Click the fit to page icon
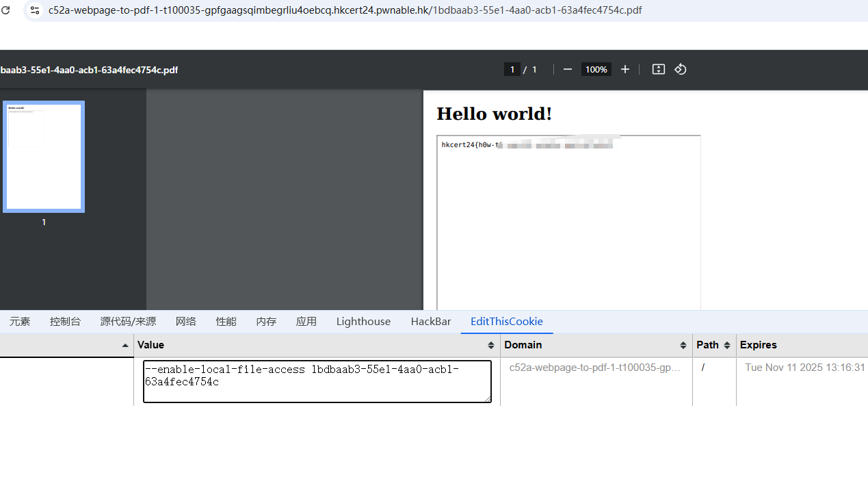This screenshot has height=501, width=868. click(x=658, y=69)
